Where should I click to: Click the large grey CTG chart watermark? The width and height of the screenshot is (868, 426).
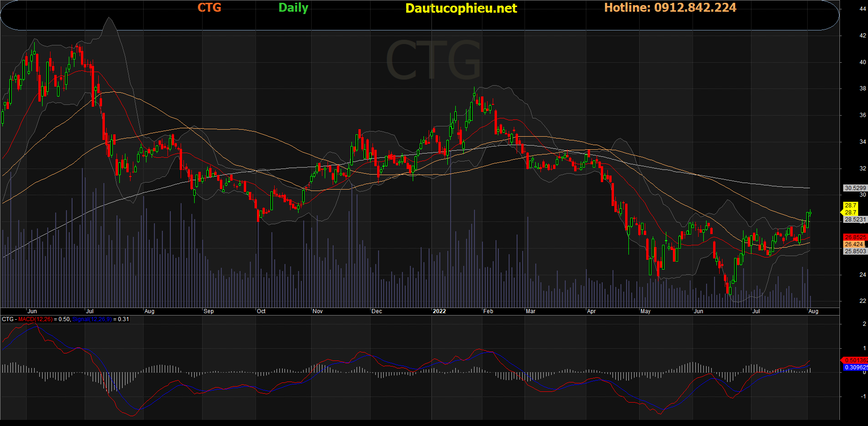click(x=433, y=60)
